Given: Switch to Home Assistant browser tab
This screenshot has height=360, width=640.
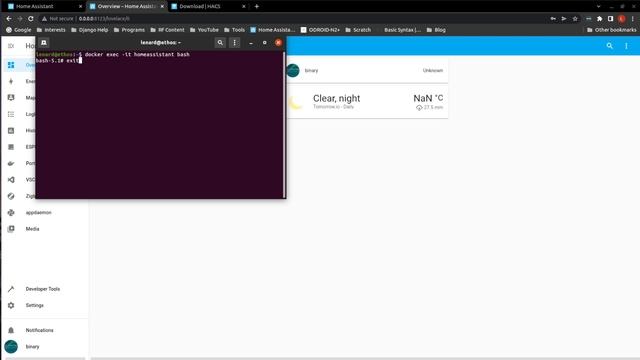Looking at the screenshot, I should (x=44, y=6).
